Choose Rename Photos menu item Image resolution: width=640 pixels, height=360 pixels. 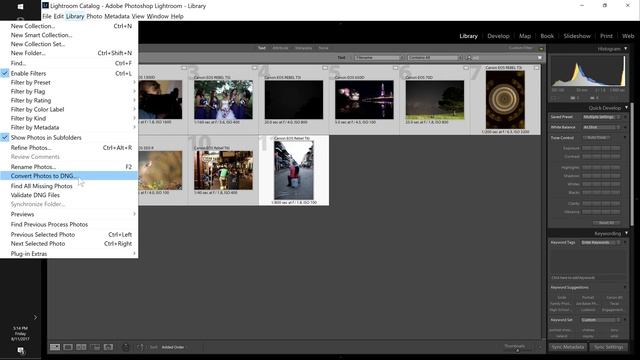pos(69,167)
